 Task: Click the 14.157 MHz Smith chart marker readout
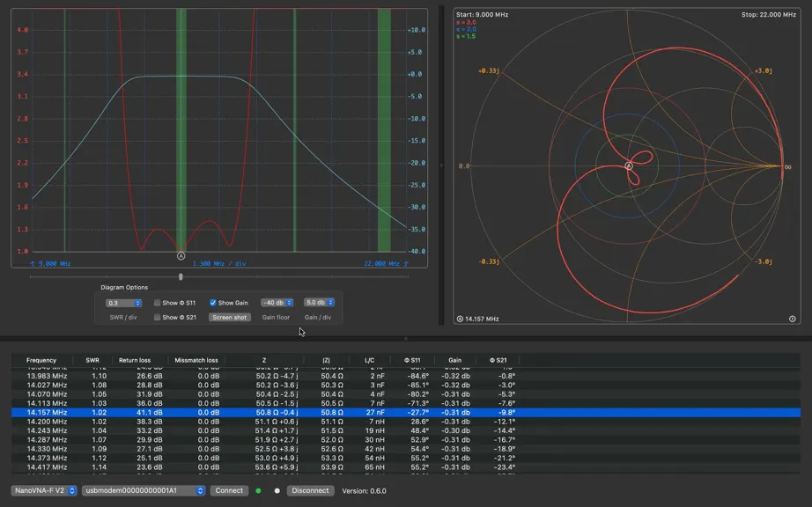tap(482, 319)
